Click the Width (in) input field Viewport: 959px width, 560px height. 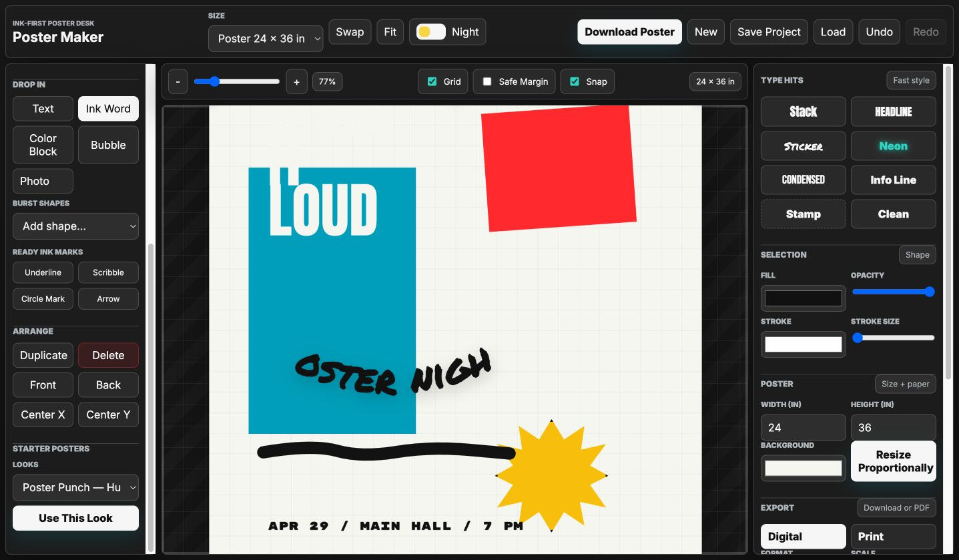coord(804,427)
